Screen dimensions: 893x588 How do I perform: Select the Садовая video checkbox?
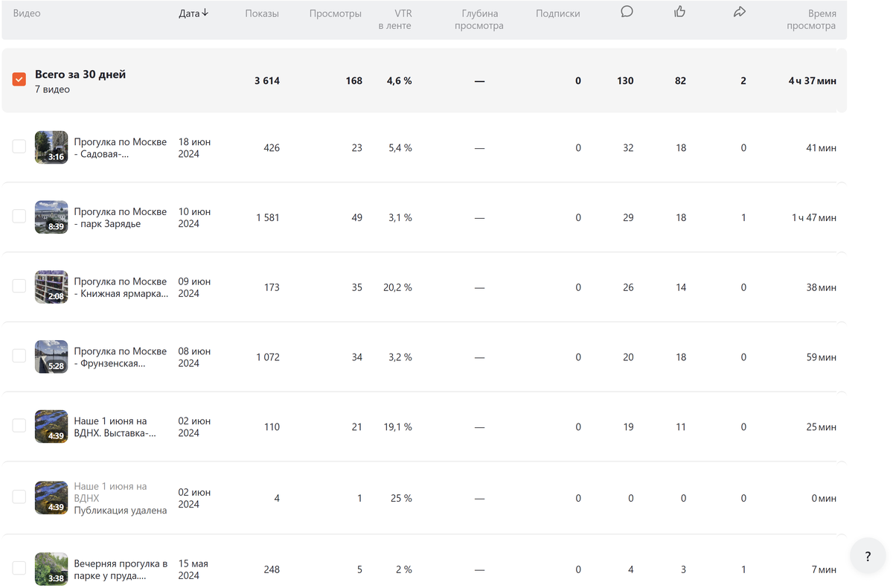(x=19, y=147)
